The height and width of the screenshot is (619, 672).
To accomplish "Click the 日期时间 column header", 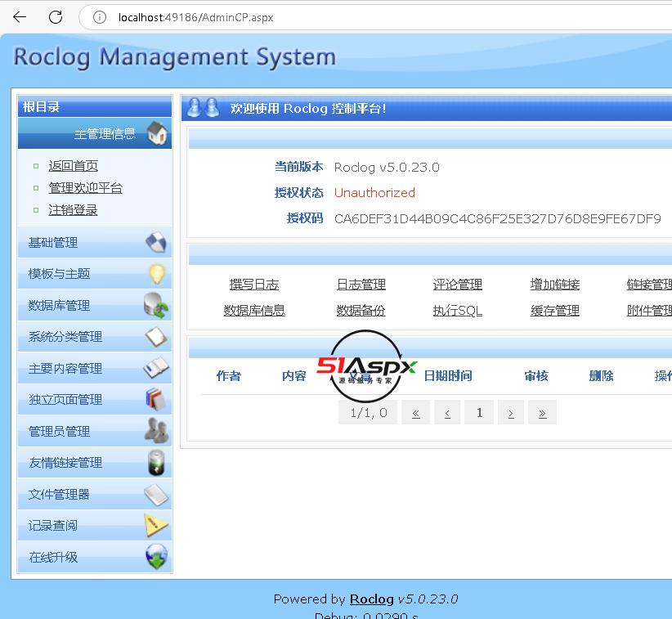I will (448, 376).
